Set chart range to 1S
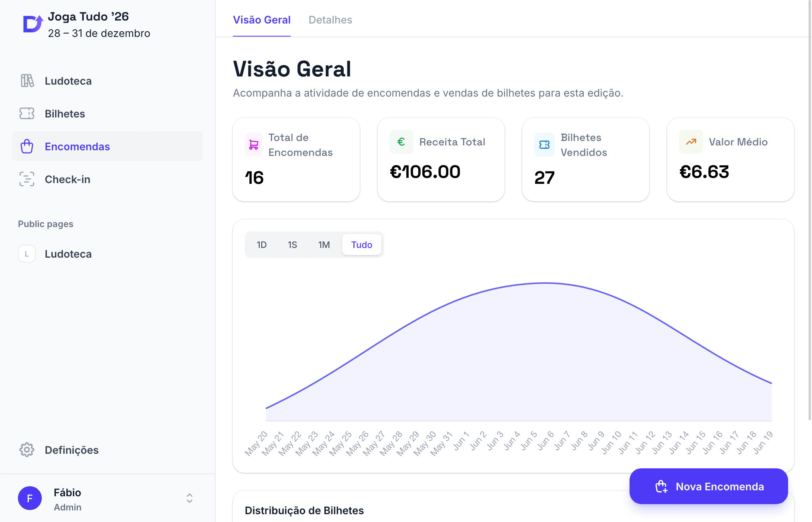The width and height of the screenshot is (812, 522). pos(292,245)
